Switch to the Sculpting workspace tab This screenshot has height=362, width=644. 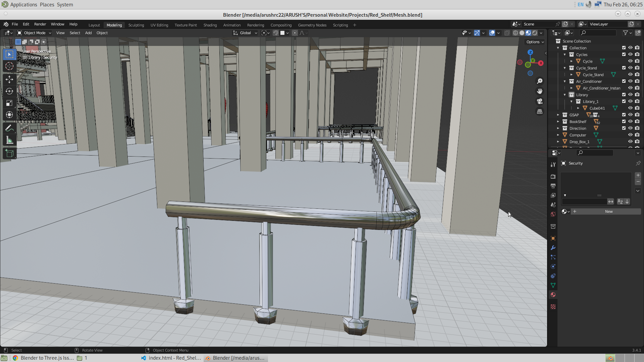pos(136,25)
